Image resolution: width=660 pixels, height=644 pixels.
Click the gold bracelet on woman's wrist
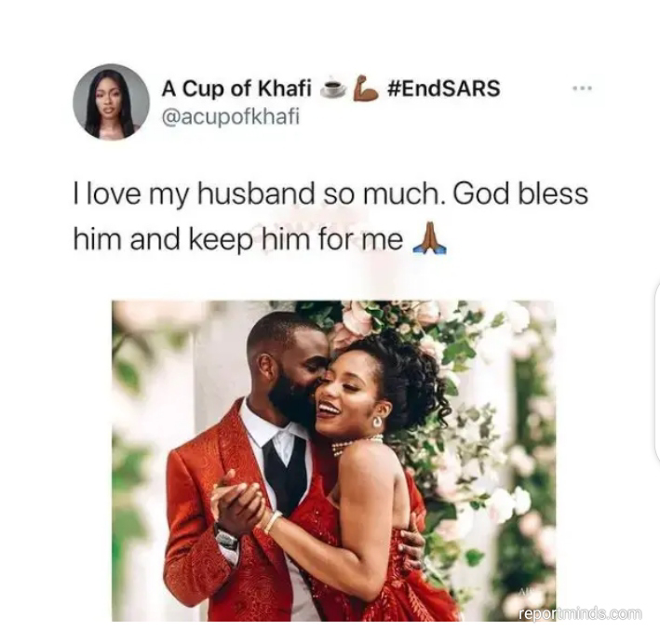point(273,521)
